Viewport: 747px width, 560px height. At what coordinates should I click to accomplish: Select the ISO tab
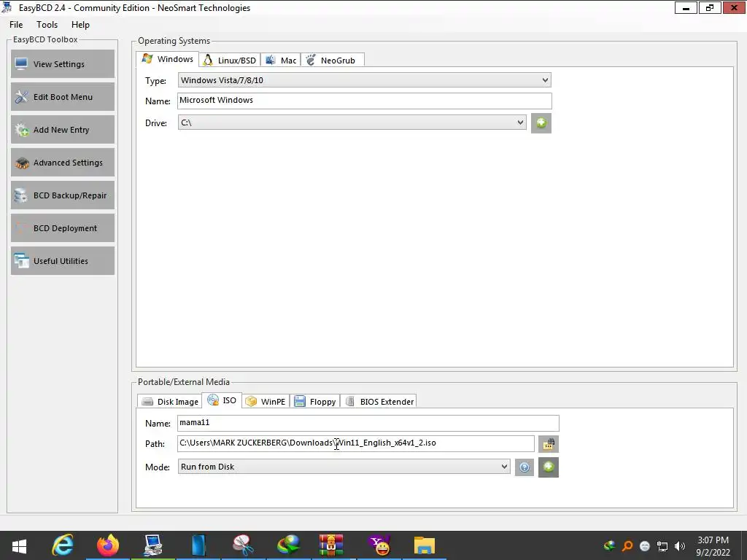[x=222, y=400]
